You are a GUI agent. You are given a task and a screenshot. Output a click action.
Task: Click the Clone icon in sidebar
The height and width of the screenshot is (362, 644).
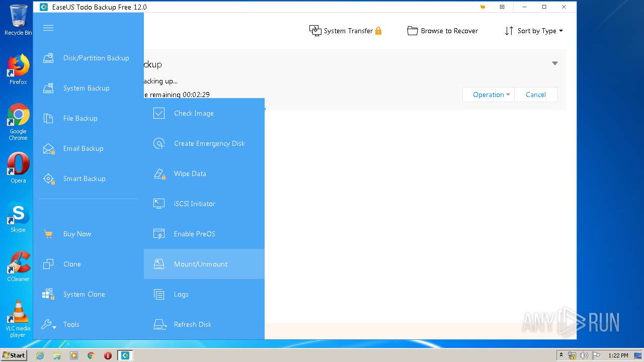tap(48, 264)
